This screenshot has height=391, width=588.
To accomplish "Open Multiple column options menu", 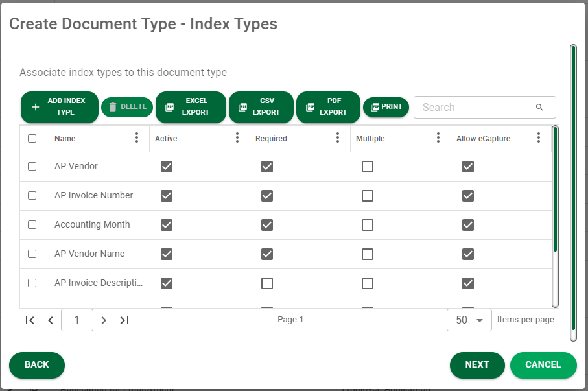I will [x=438, y=137].
